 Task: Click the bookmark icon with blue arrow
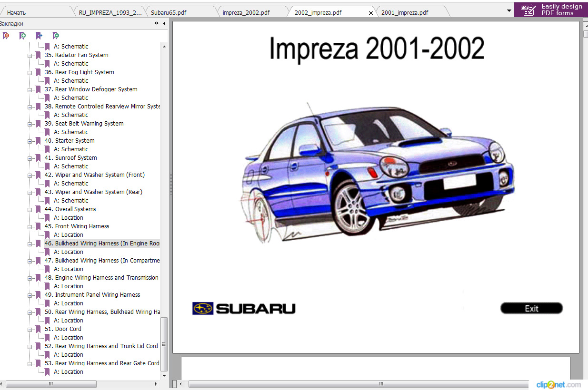pyautogui.click(x=39, y=36)
